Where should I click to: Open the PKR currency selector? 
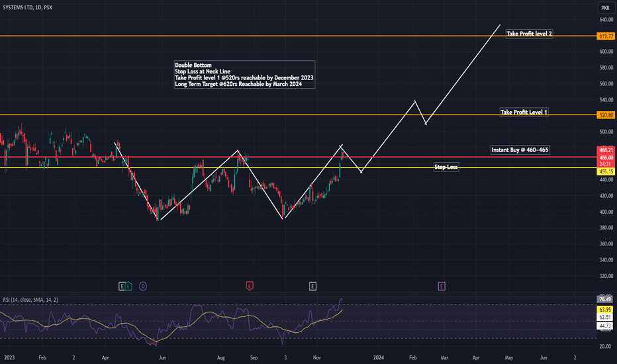[x=605, y=8]
